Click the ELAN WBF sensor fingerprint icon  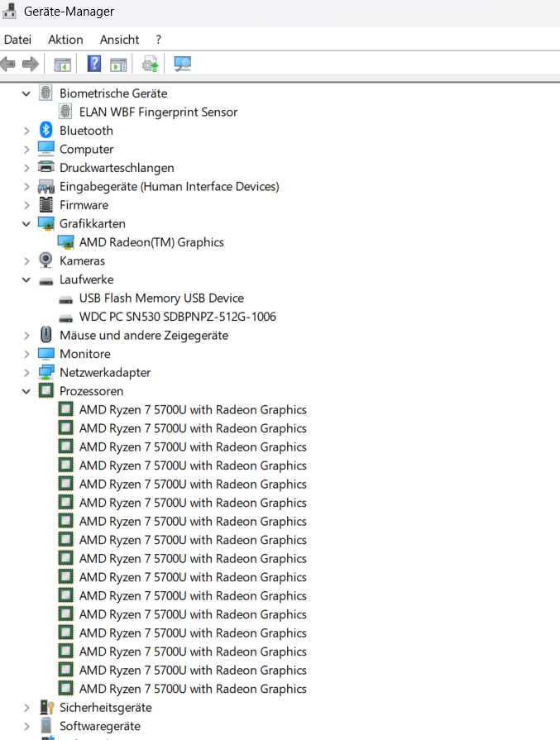(65, 112)
